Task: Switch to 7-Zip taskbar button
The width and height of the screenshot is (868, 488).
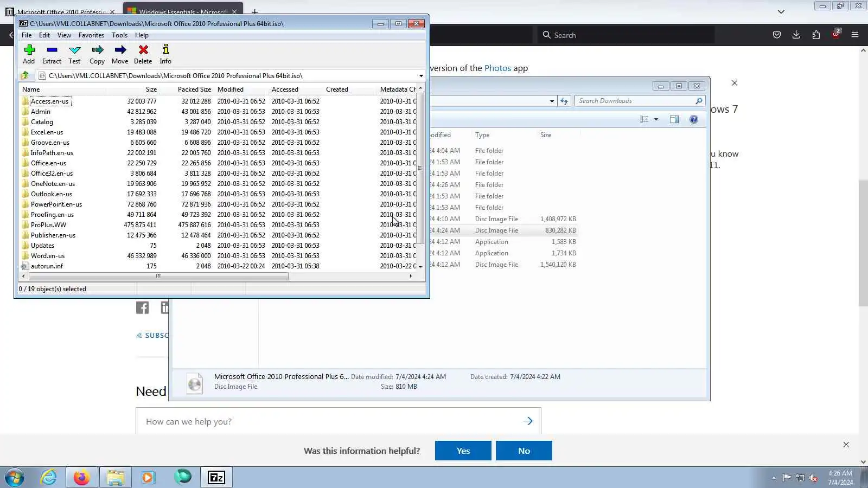Action: point(216,478)
